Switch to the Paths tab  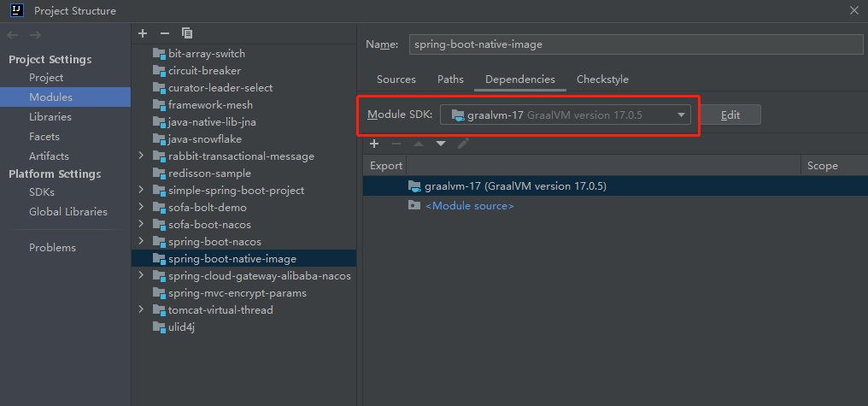click(450, 79)
